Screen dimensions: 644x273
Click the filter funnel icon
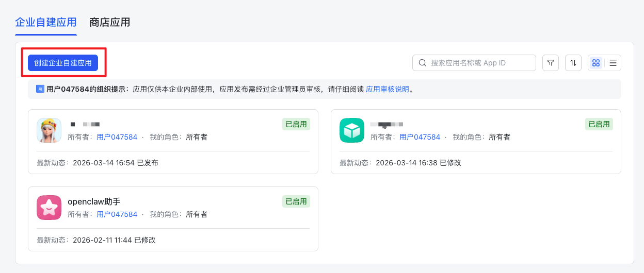(551, 63)
